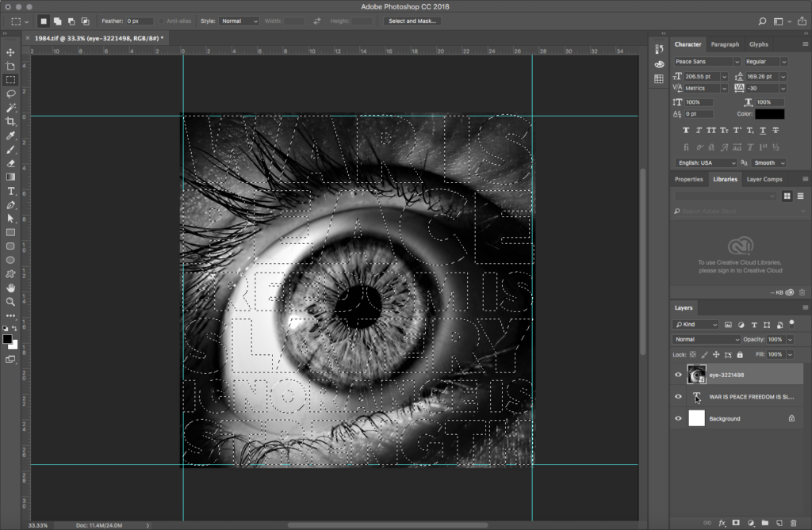Select the Lasso tool
Image resolution: width=812 pixels, height=530 pixels.
10,93
